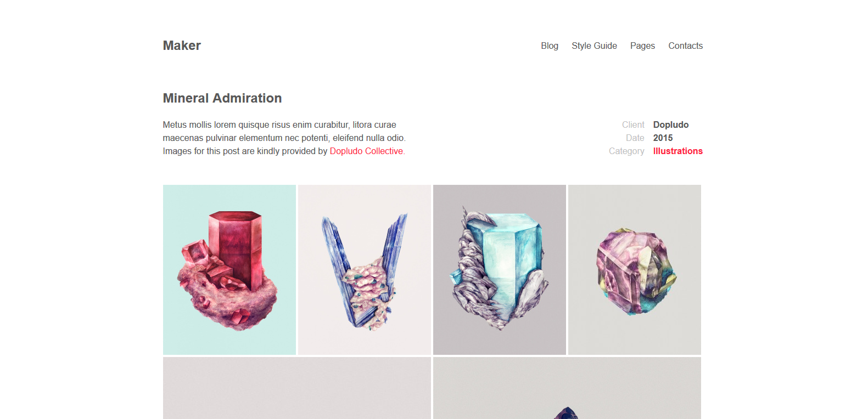Viewport: 868px width, 419px height.
Task: Click the Maker site logo
Action: tap(182, 46)
